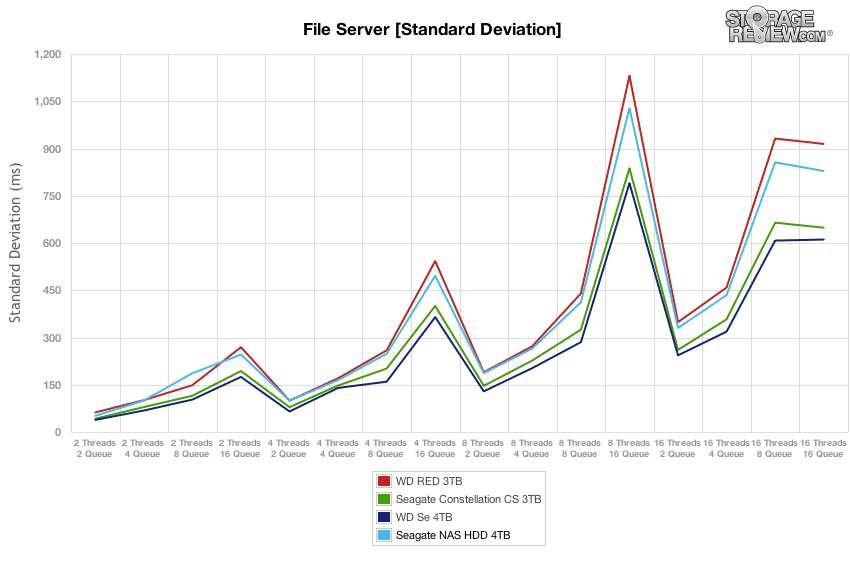
Task: Click the WD RED 3TB red legend swatch
Action: point(384,481)
